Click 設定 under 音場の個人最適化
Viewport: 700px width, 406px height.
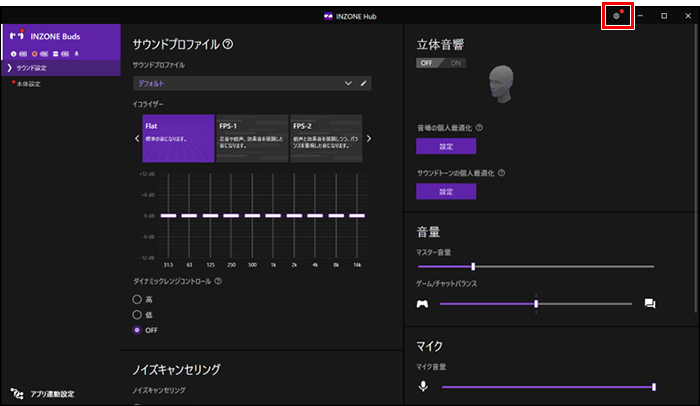pyautogui.click(x=446, y=146)
